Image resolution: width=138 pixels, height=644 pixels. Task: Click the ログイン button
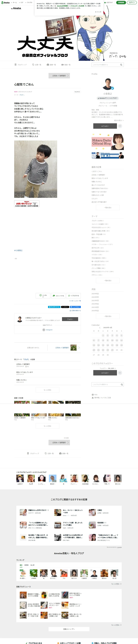pyautogui.click(x=132, y=2)
